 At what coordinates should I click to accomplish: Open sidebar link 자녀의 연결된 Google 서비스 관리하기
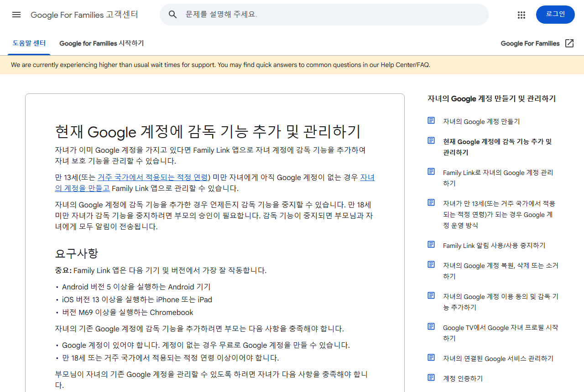[x=498, y=358]
